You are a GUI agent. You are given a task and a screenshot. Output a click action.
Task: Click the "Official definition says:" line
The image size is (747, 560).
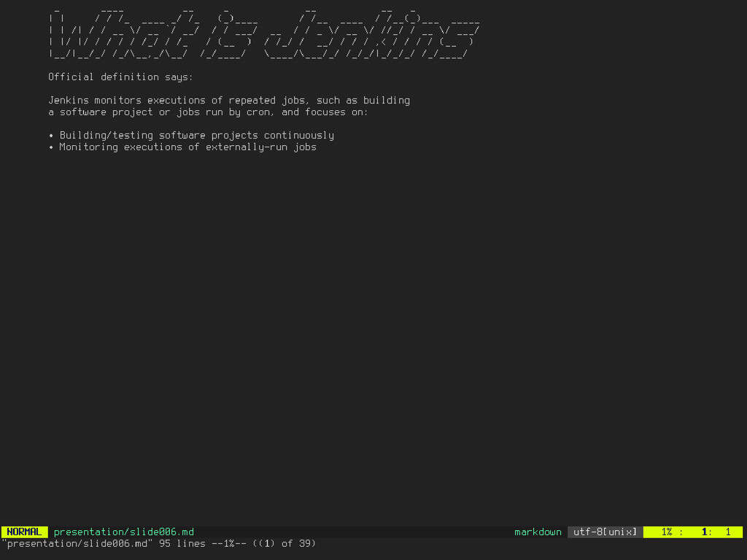click(120, 77)
